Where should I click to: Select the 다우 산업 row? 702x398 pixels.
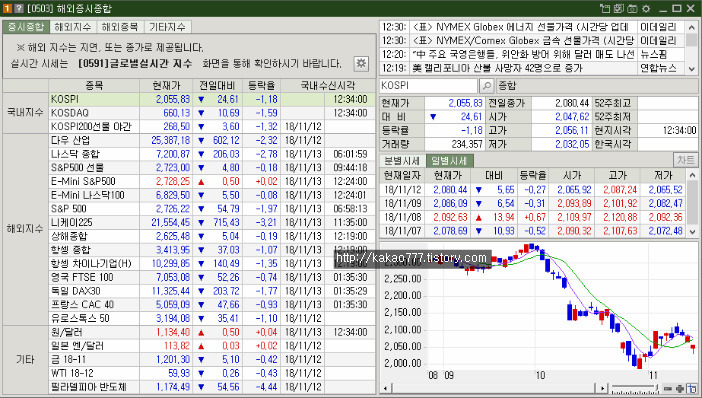[x=212, y=141]
